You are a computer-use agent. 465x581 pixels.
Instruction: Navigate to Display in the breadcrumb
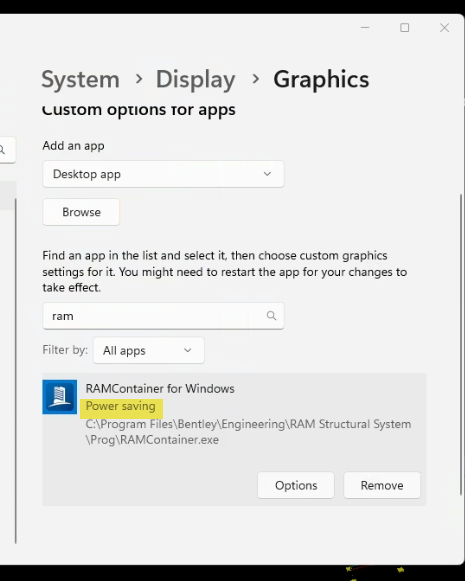pos(196,79)
